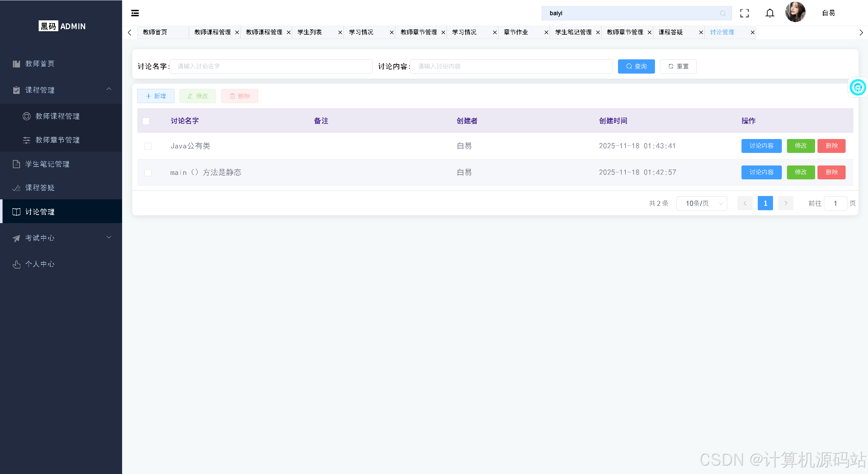The image size is (868, 474).
Task: Click the user avatar photo
Action: pyautogui.click(x=795, y=12)
